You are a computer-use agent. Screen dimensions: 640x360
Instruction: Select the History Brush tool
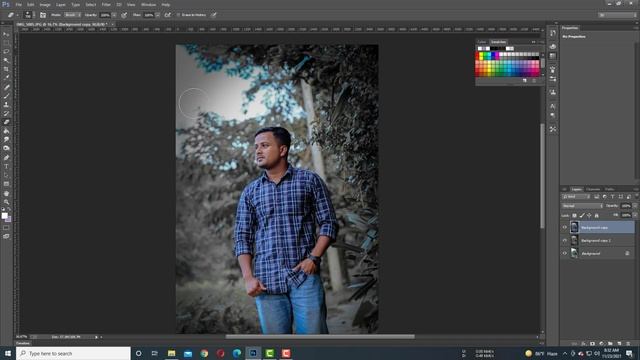[6, 113]
